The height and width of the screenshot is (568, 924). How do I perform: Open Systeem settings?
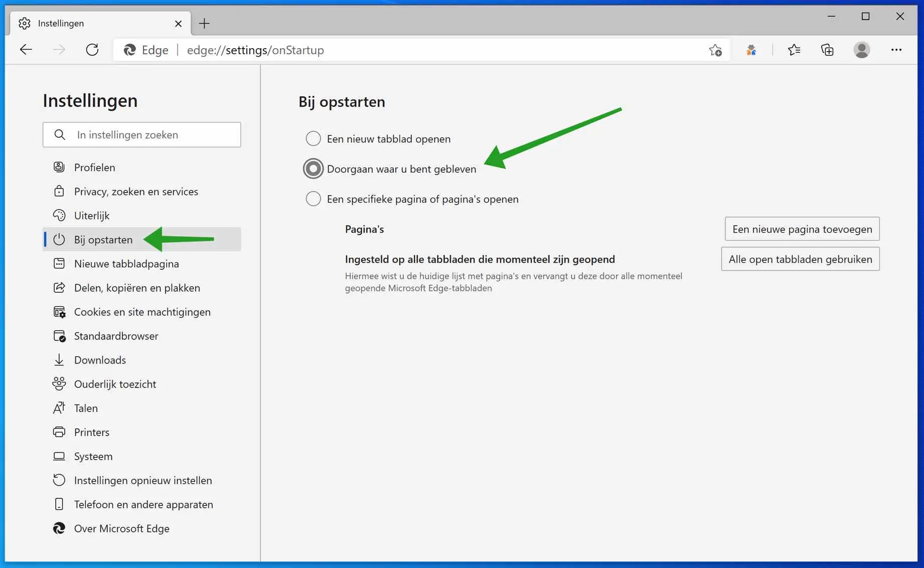point(142,456)
